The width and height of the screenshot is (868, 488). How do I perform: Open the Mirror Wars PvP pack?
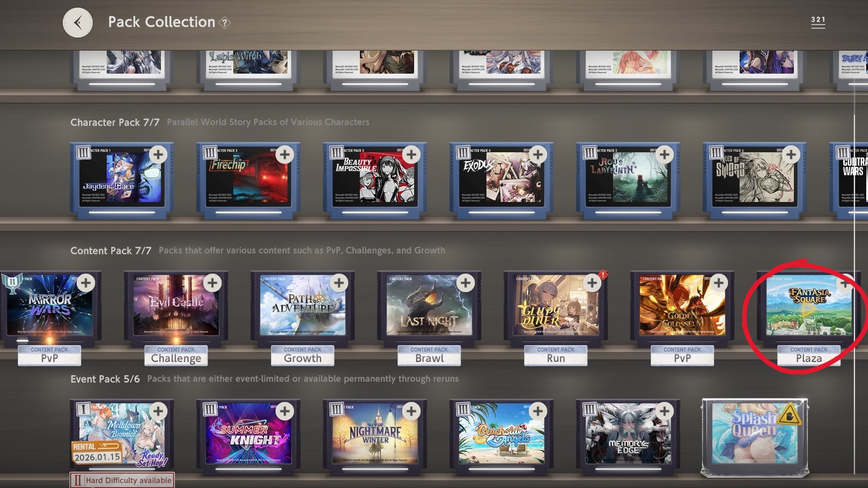click(50, 307)
